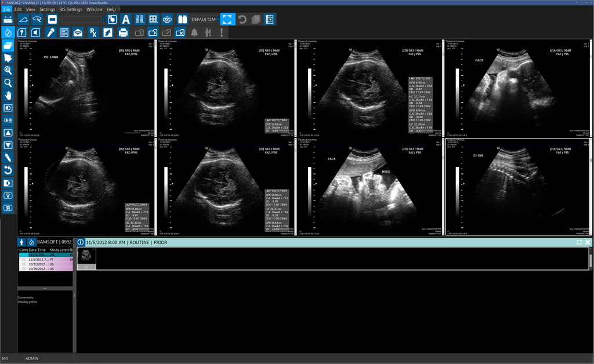Select the magnifying glass zoom tool

[8, 82]
